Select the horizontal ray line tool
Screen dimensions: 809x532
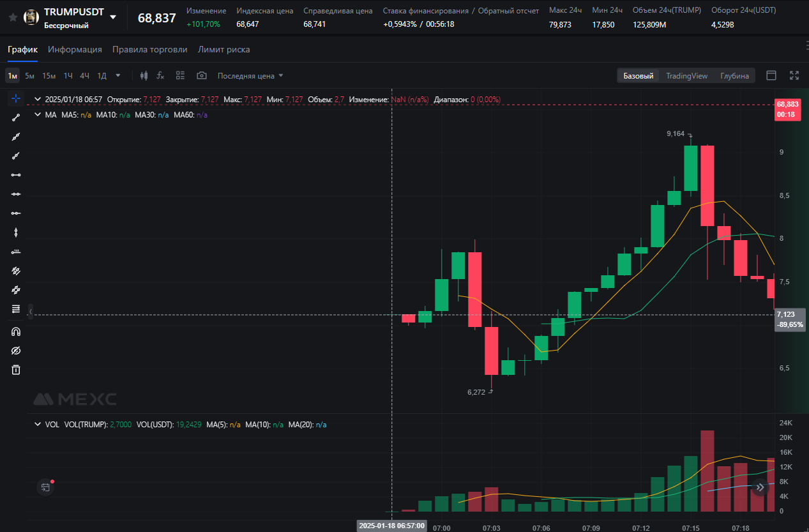pos(16,213)
